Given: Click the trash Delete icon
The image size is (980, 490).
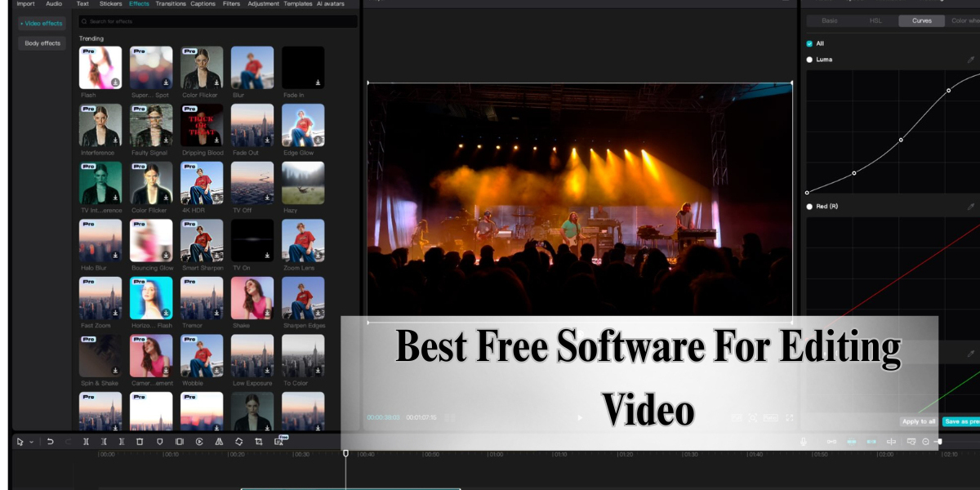Looking at the screenshot, I should 140,442.
